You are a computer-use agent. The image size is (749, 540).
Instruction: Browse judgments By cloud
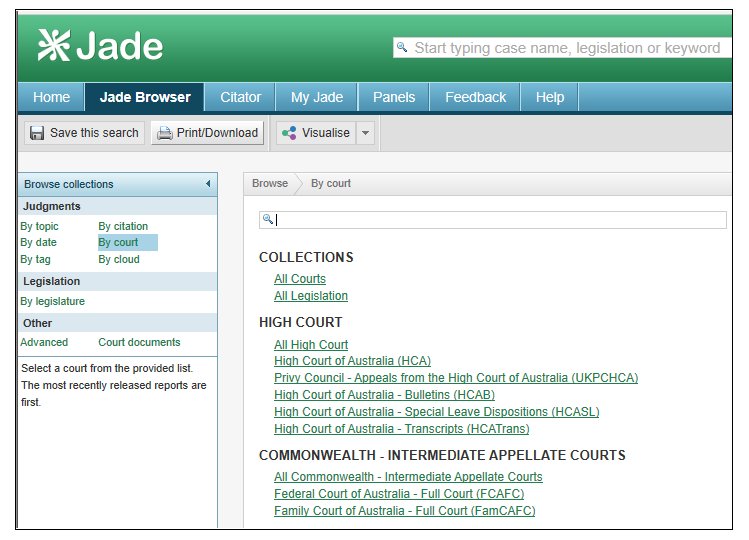[x=119, y=259]
